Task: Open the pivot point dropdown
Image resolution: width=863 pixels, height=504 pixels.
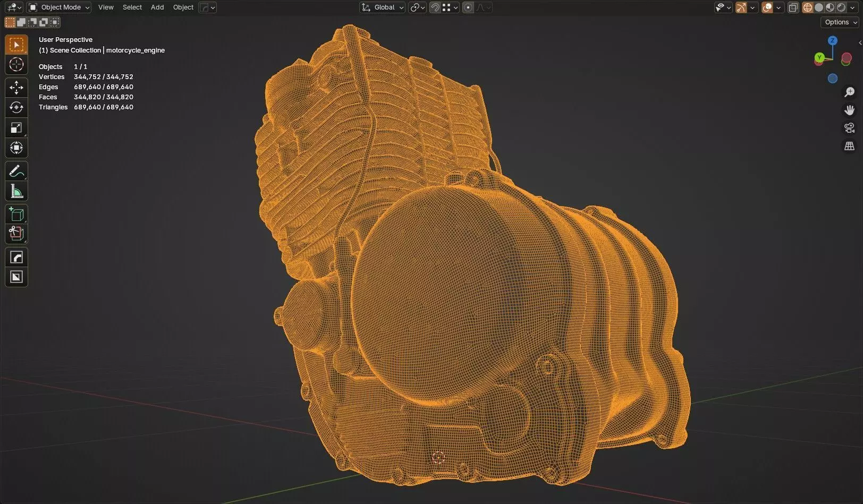Action: coord(417,7)
